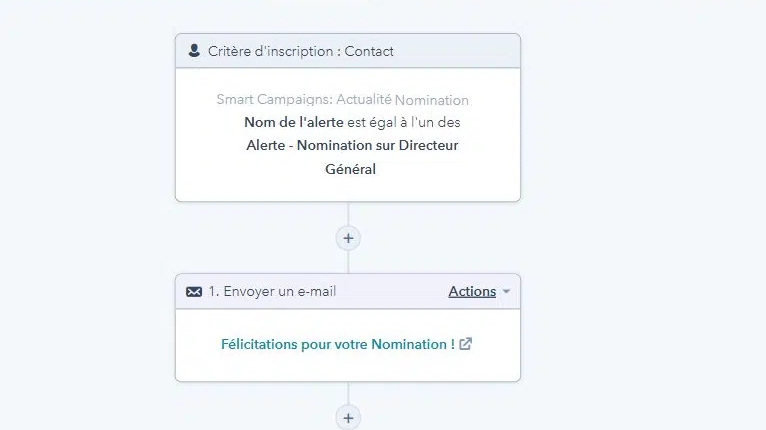
Task: Open the Actions dropdown menu
Action: click(472, 291)
